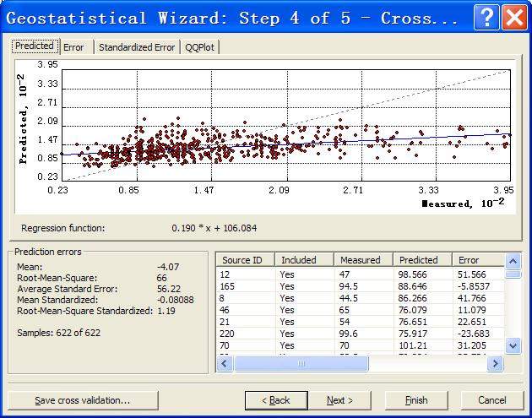
Task: Click table scroll up arrow
Action: pyautogui.click(x=513, y=261)
